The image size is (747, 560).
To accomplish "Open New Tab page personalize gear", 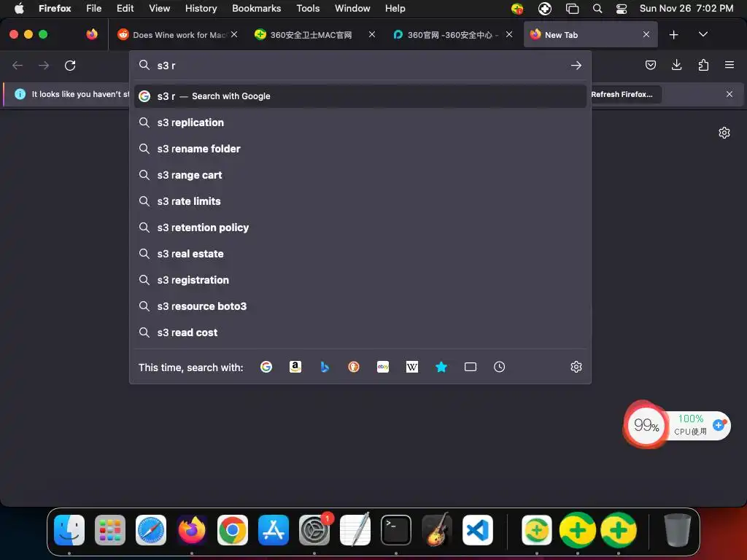I will click(x=724, y=133).
